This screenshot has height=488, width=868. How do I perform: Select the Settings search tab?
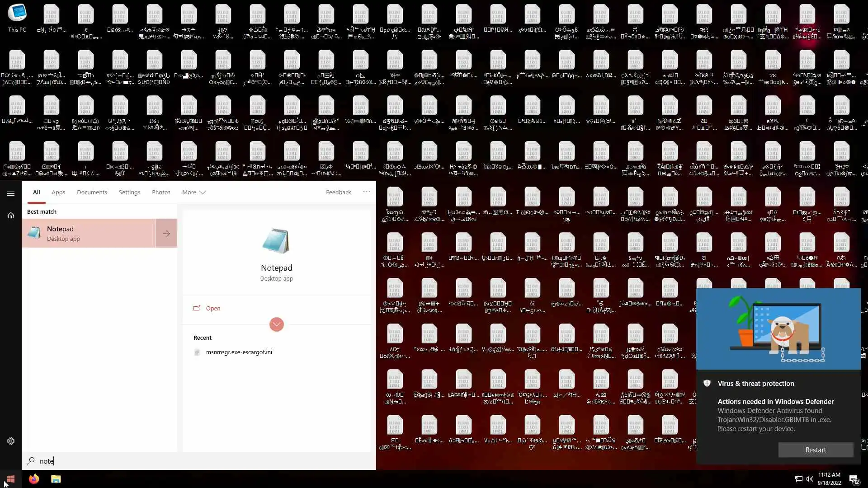(129, 192)
